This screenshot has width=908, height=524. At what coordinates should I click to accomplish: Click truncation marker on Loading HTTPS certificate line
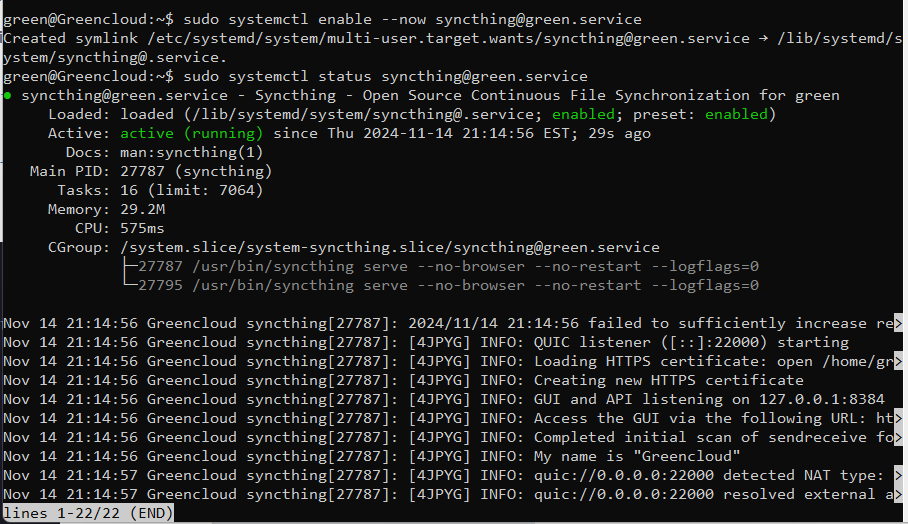898,361
